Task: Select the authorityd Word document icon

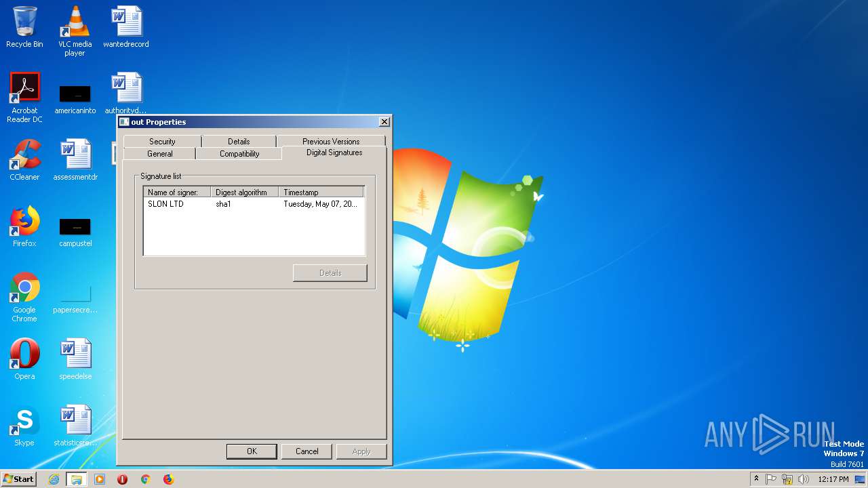Action: [126, 94]
